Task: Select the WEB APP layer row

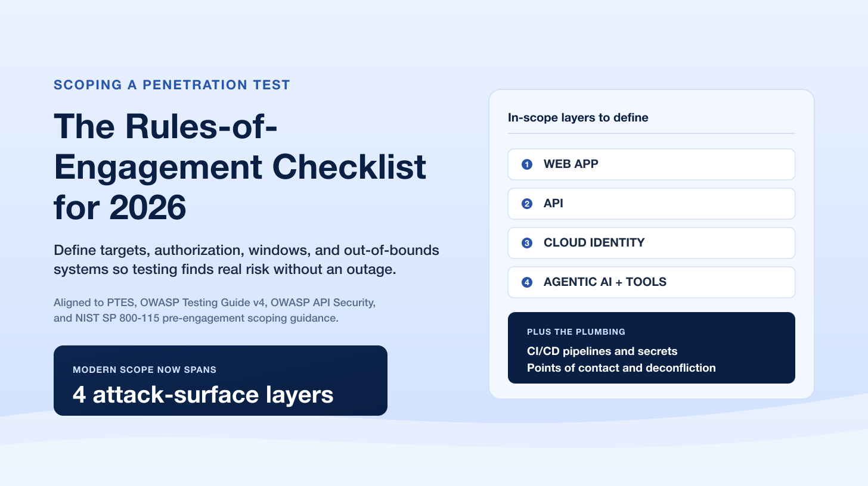Action: tap(652, 164)
